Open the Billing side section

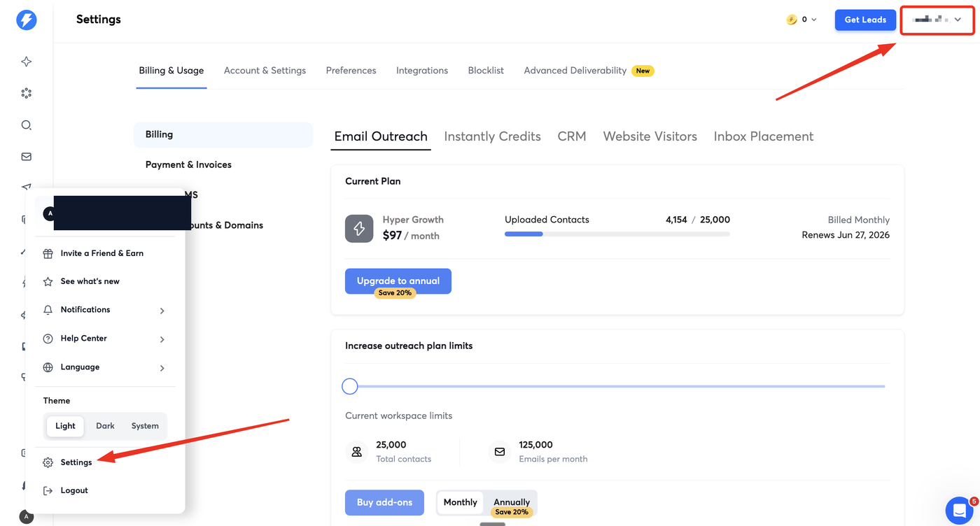click(223, 134)
